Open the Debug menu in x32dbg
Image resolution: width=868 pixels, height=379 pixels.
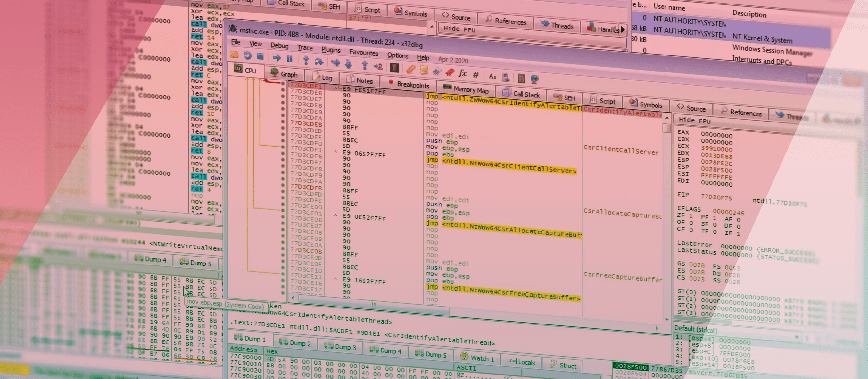click(x=279, y=46)
